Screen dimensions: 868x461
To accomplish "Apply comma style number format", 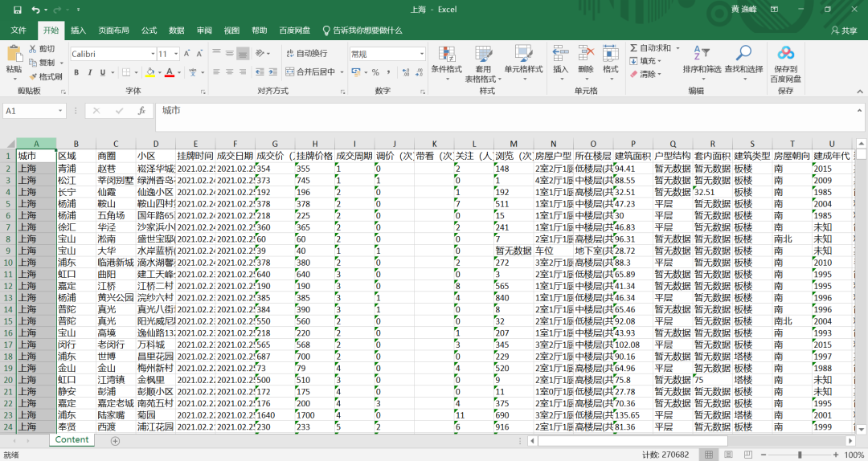I will (x=389, y=72).
